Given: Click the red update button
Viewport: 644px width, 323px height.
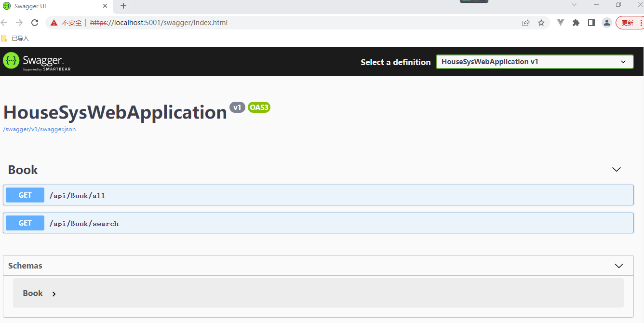Looking at the screenshot, I should coord(627,23).
